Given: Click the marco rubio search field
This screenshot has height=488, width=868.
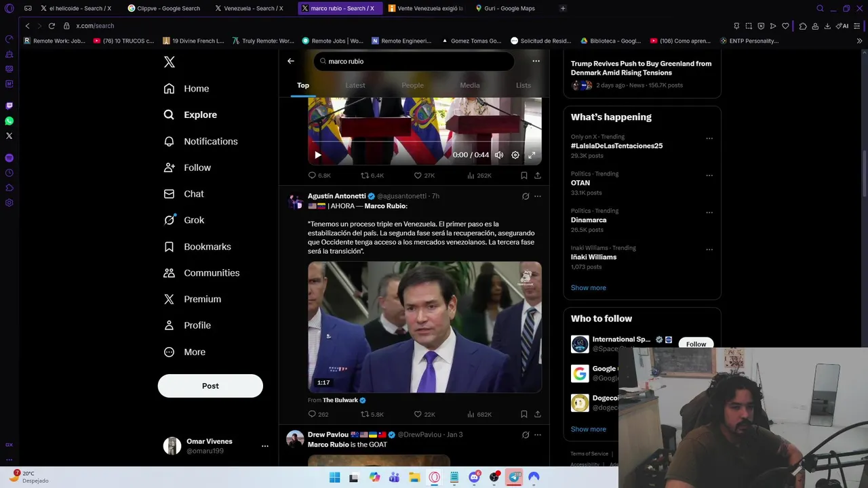Looking at the screenshot, I should pos(414,61).
